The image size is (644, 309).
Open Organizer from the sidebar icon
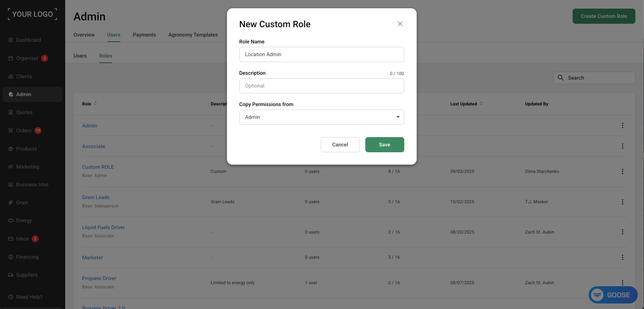click(11, 58)
